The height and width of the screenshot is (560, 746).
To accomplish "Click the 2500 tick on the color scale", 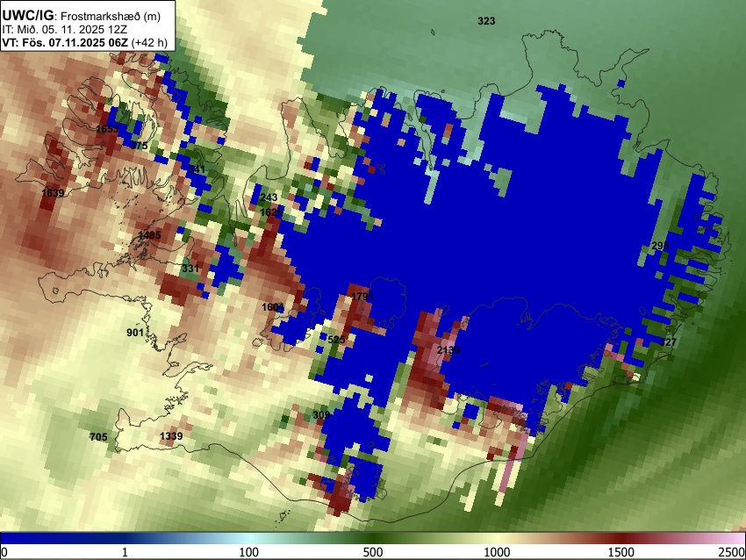I will 733,552.
